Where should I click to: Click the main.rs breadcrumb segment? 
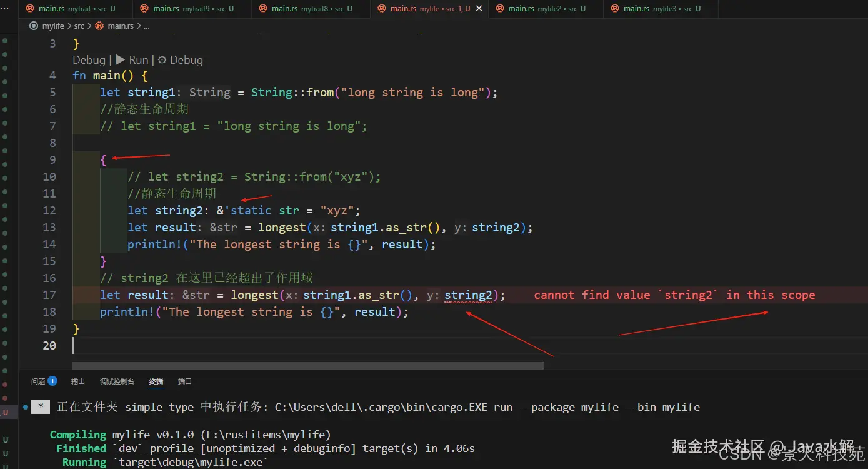pyautogui.click(x=121, y=26)
